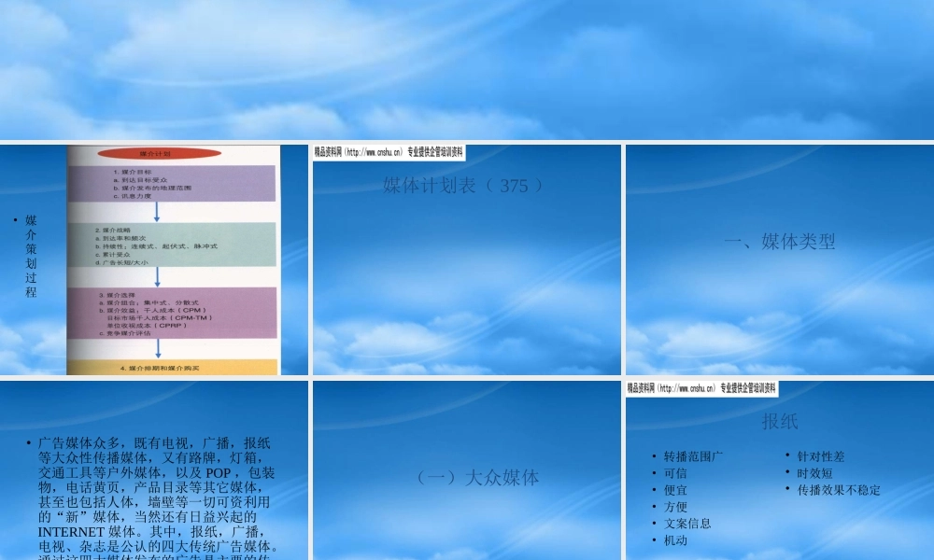Select the bullet 针对性差
The height and width of the screenshot is (560, 934).
(x=821, y=456)
